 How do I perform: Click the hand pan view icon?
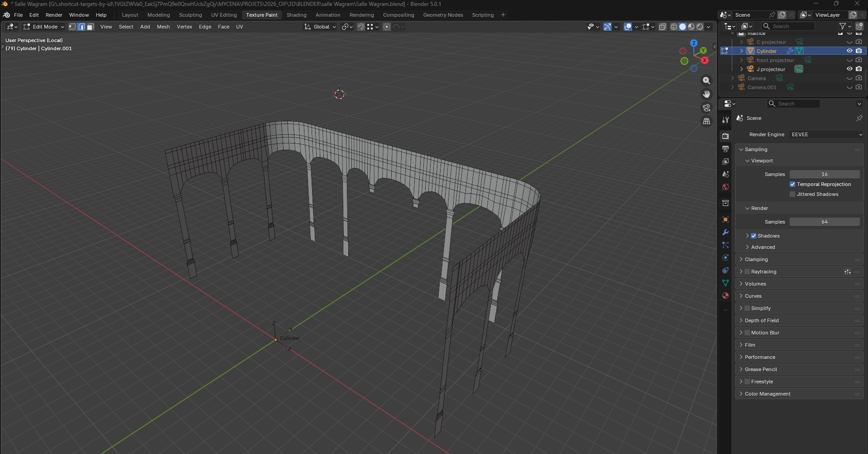[x=706, y=94]
